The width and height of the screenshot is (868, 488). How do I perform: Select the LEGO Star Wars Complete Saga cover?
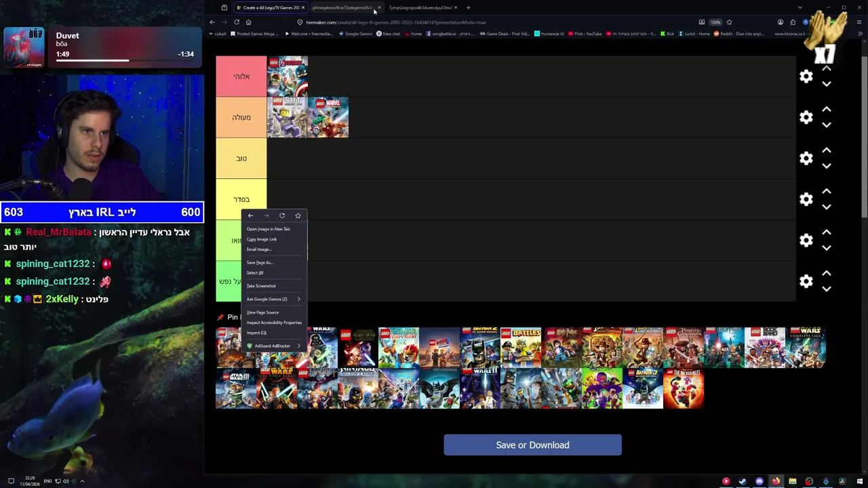coord(806,348)
